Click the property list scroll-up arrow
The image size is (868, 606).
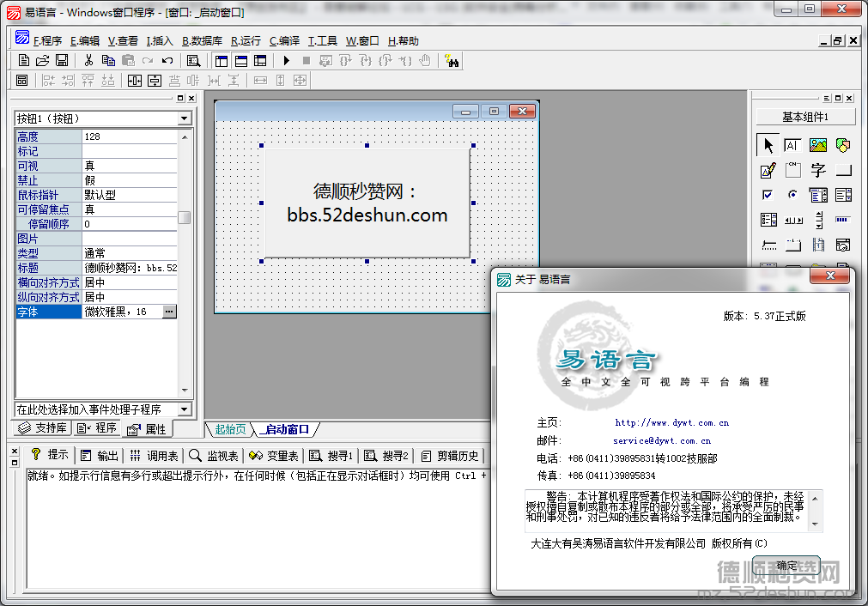pyautogui.click(x=185, y=136)
